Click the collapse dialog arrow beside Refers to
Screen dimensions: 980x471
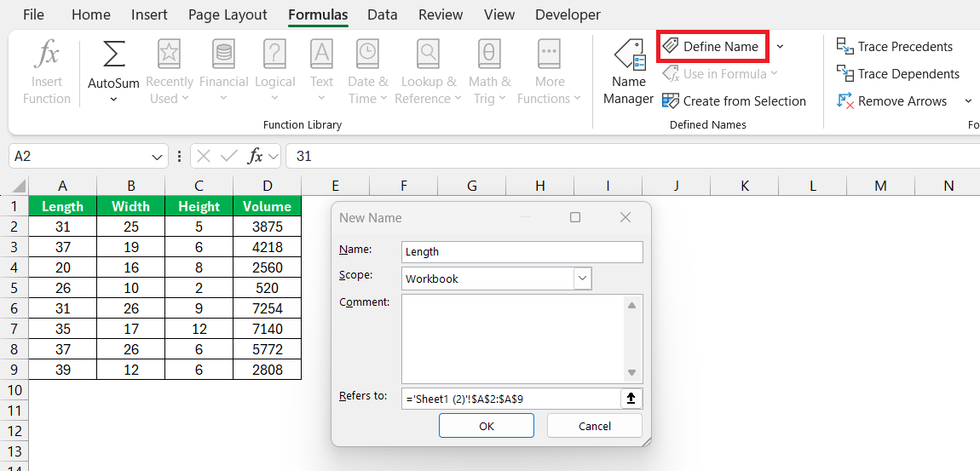coord(631,399)
